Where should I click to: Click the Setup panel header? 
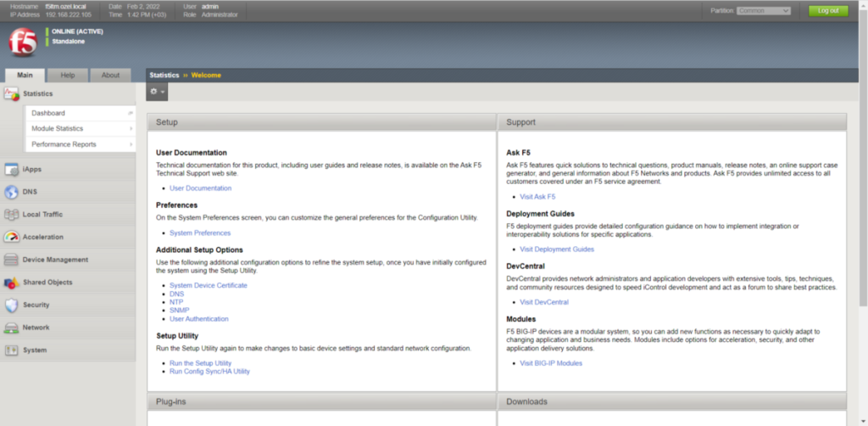321,122
